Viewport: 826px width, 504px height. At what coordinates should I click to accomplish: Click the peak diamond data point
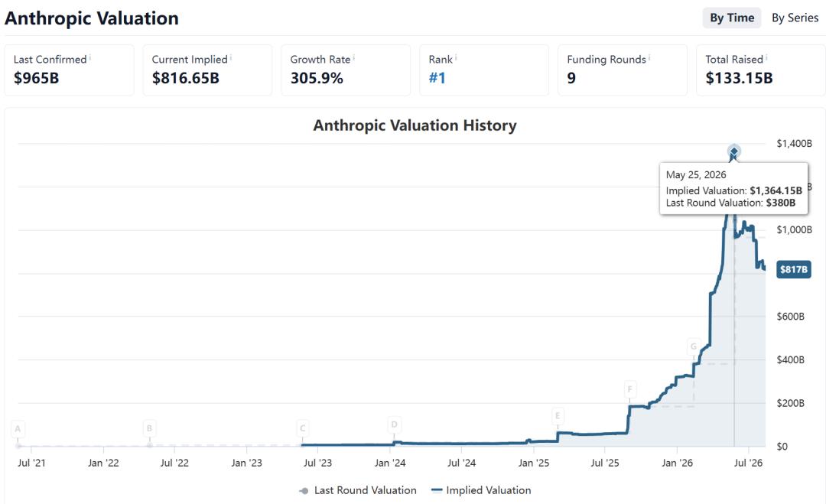[733, 151]
